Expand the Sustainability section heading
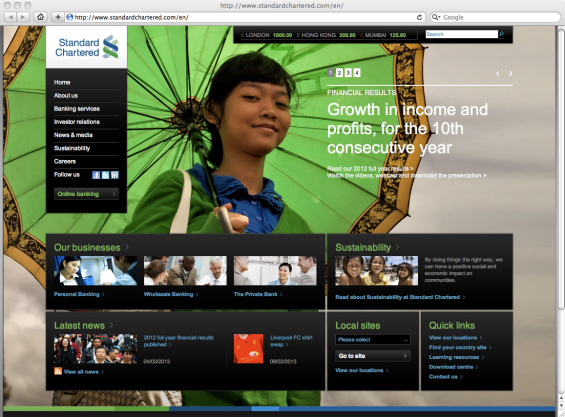This screenshot has width=565, height=417. click(367, 247)
